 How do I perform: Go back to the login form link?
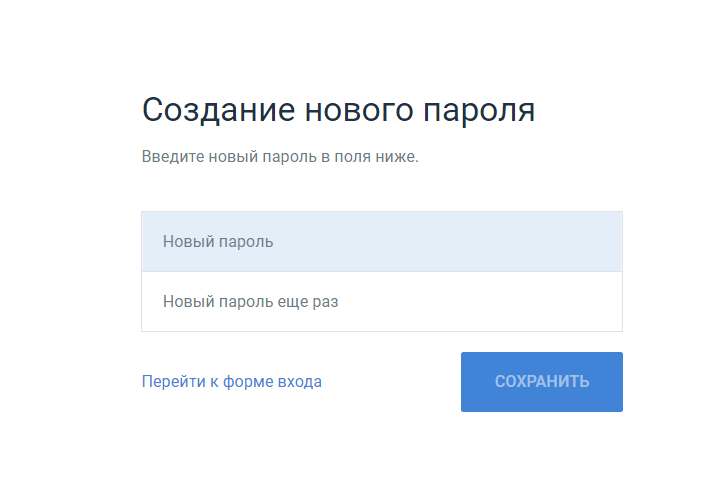[232, 381]
